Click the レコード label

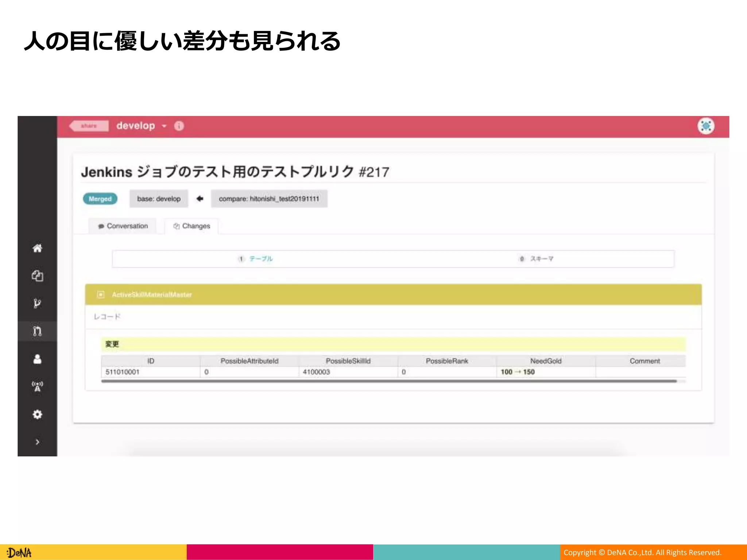tap(107, 317)
